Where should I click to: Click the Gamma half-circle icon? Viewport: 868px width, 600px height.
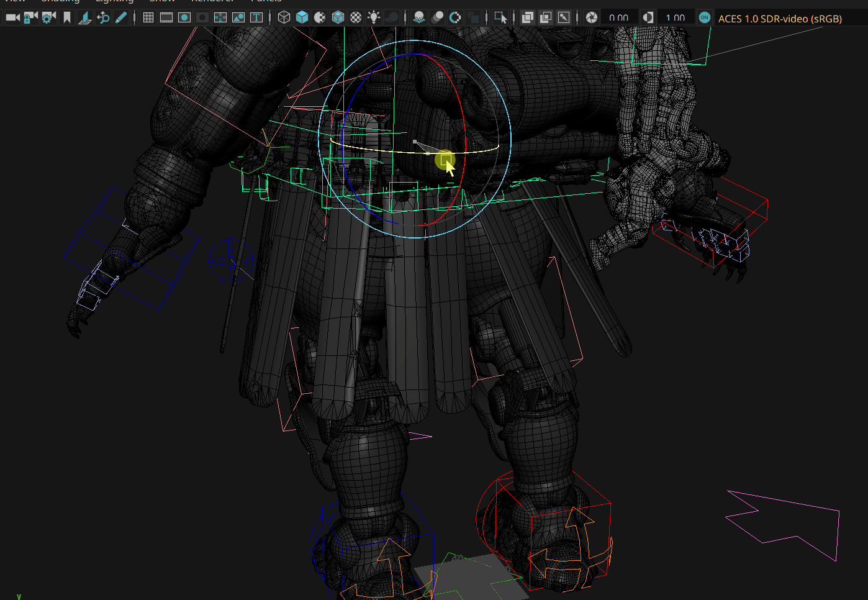pos(648,17)
